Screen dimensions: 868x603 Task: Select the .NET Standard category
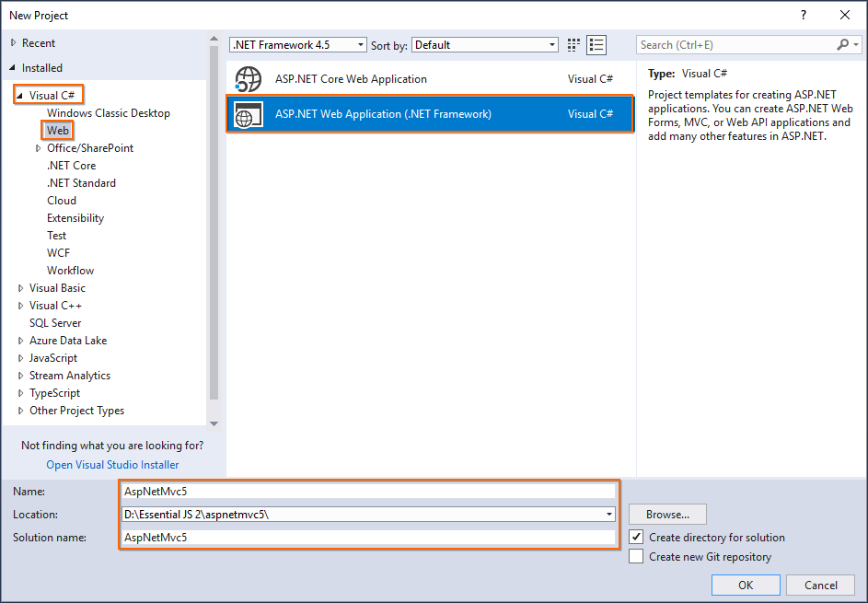[81, 182]
